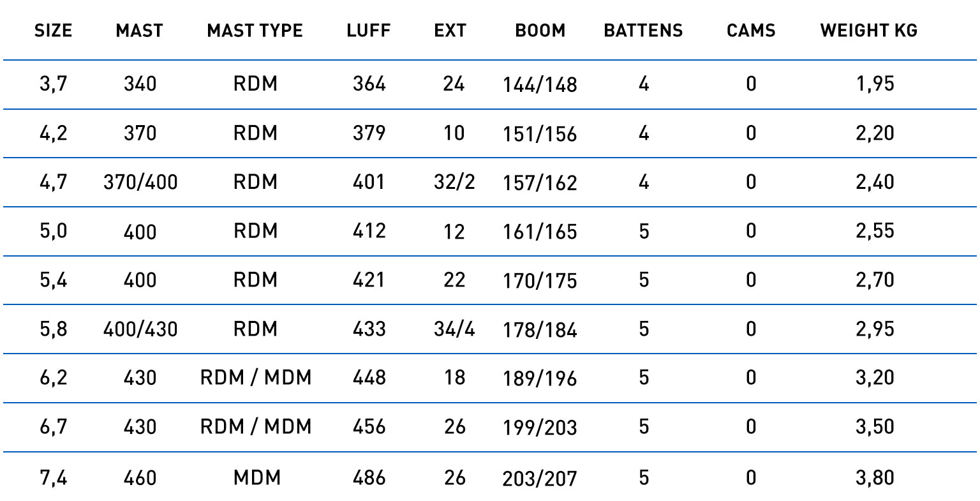The image size is (980, 501).
Task: Click the 370/400 mast cell
Action: coord(140,183)
